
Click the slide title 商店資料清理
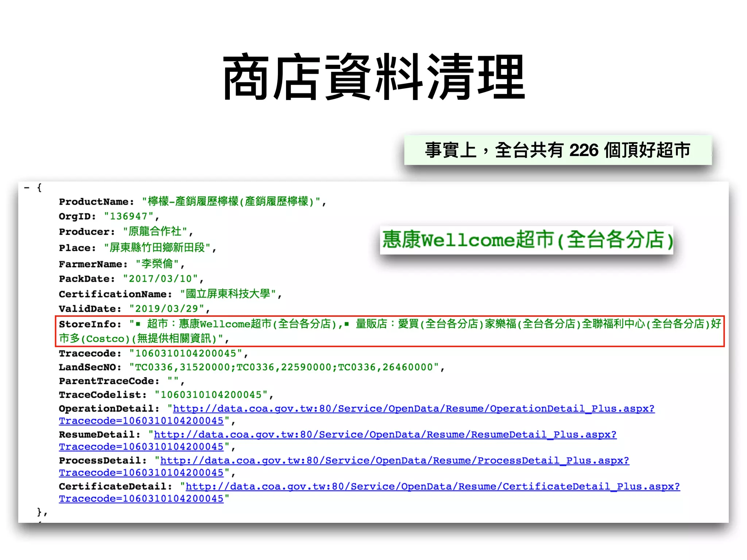pos(373,77)
